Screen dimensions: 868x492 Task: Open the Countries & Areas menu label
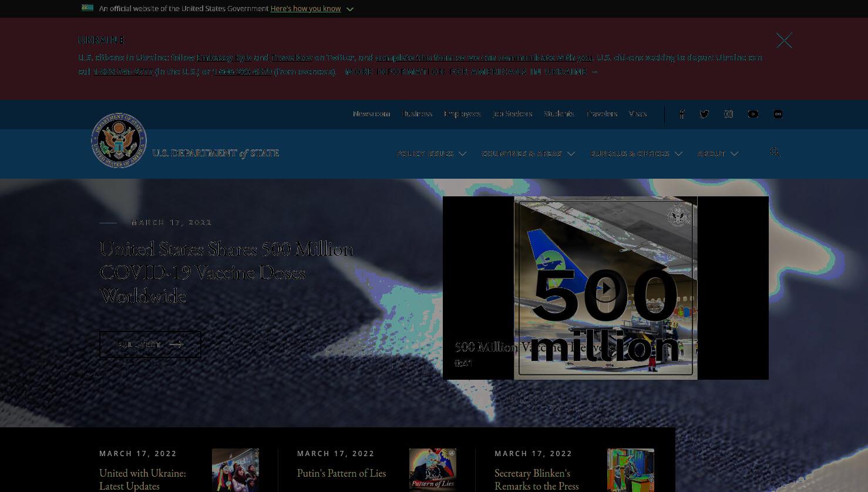coord(522,153)
